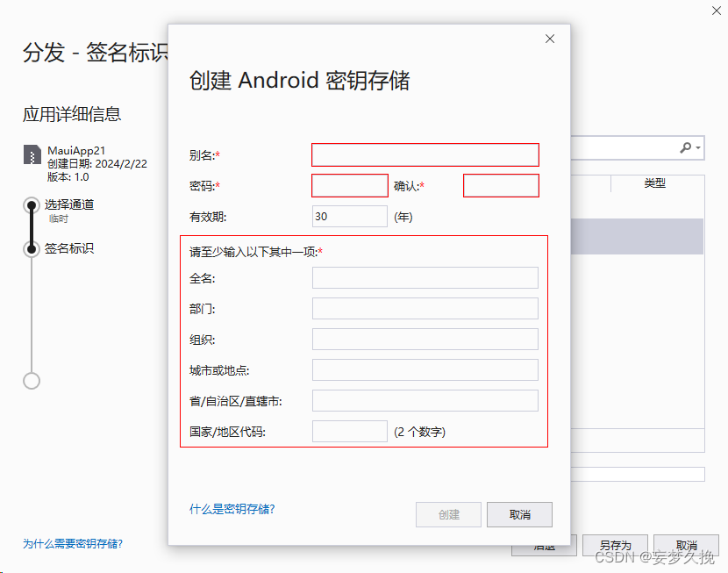Click the 别名 alias input field
The height and width of the screenshot is (573, 728).
(x=425, y=154)
